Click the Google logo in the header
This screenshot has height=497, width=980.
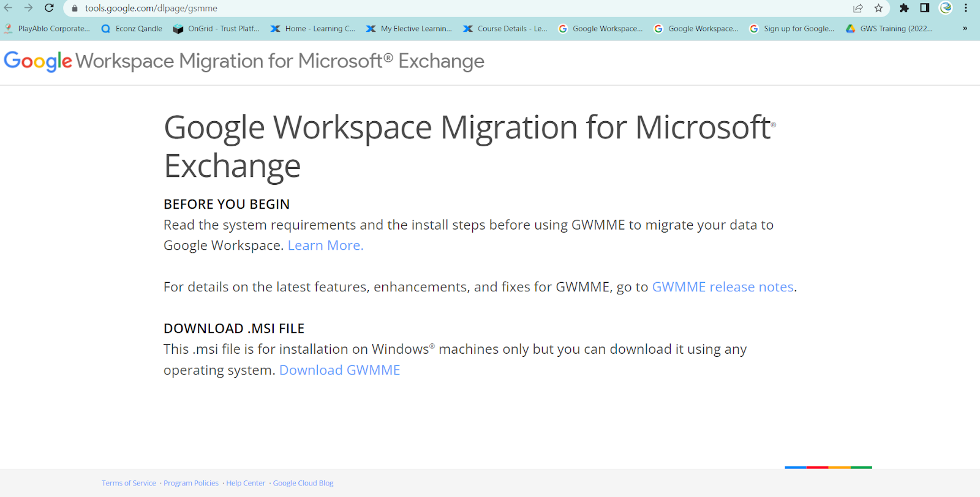tap(38, 61)
